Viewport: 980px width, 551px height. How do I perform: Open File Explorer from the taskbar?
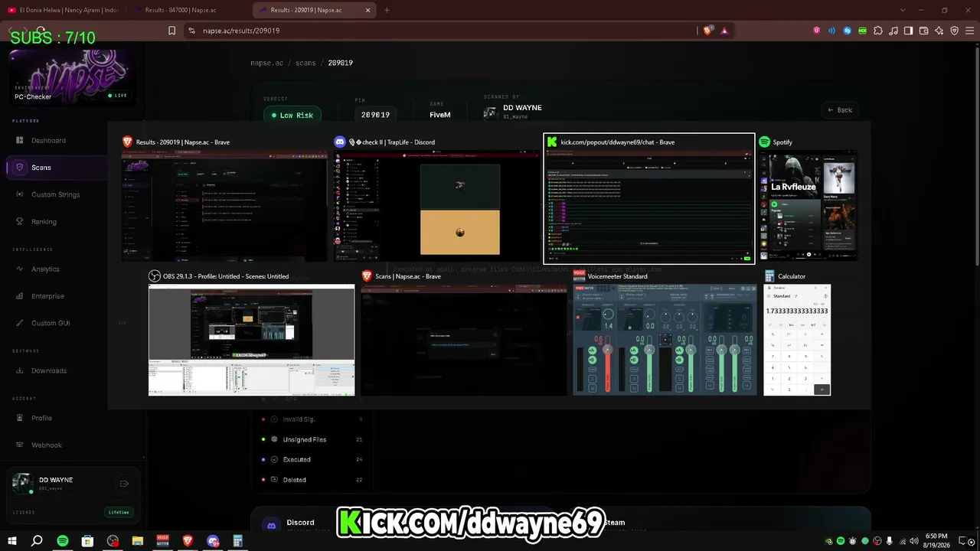tap(138, 541)
